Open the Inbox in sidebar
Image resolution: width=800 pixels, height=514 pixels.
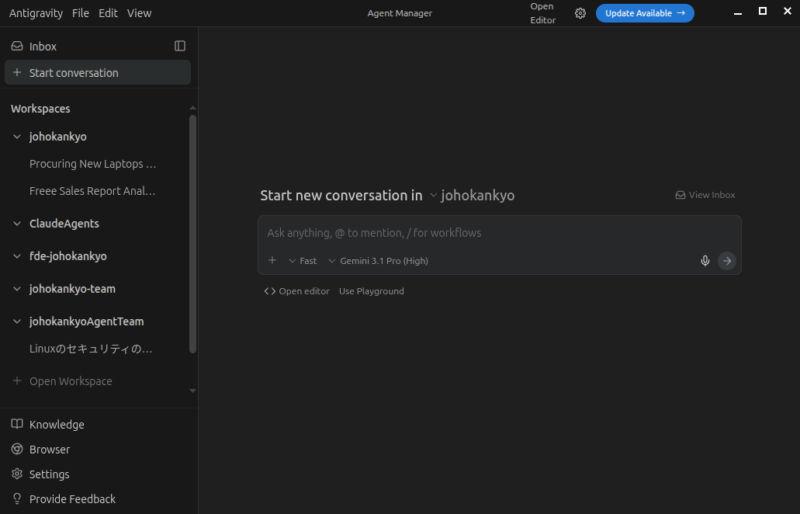[x=42, y=46]
